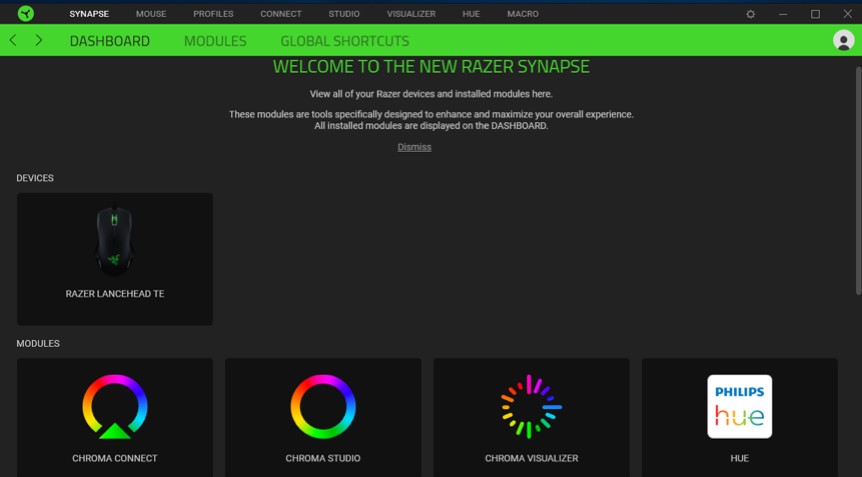The image size is (862, 477).
Task: Open the user account avatar icon
Action: (843, 40)
